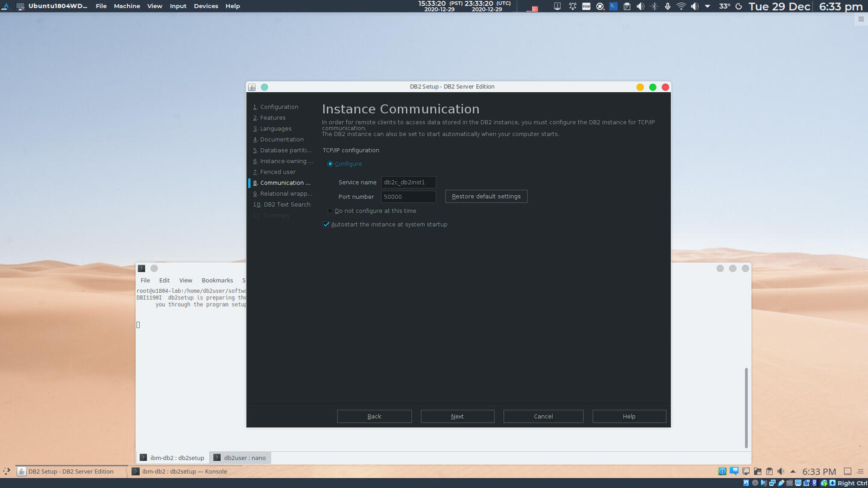The height and width of the screenshot is (488, 868).
Task: Click the Service name input field
Action: pos(408,182)
